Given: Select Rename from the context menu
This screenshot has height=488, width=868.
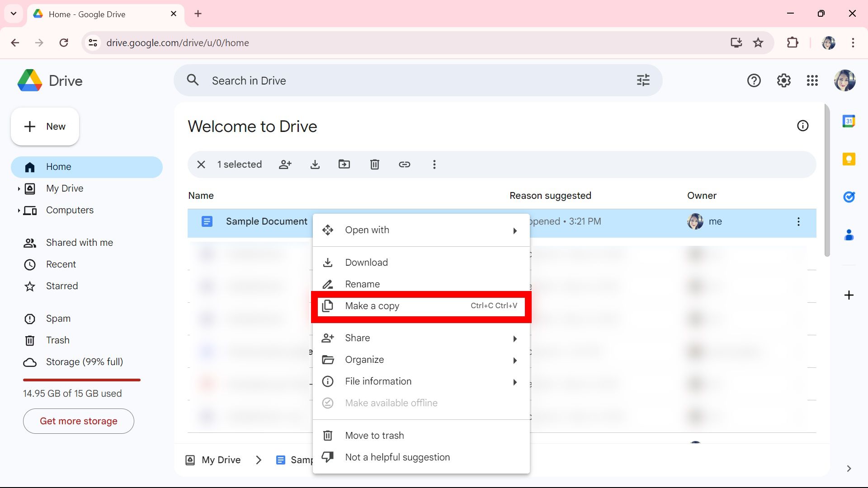Looking at the screenshot, I should tap(362, 284).
